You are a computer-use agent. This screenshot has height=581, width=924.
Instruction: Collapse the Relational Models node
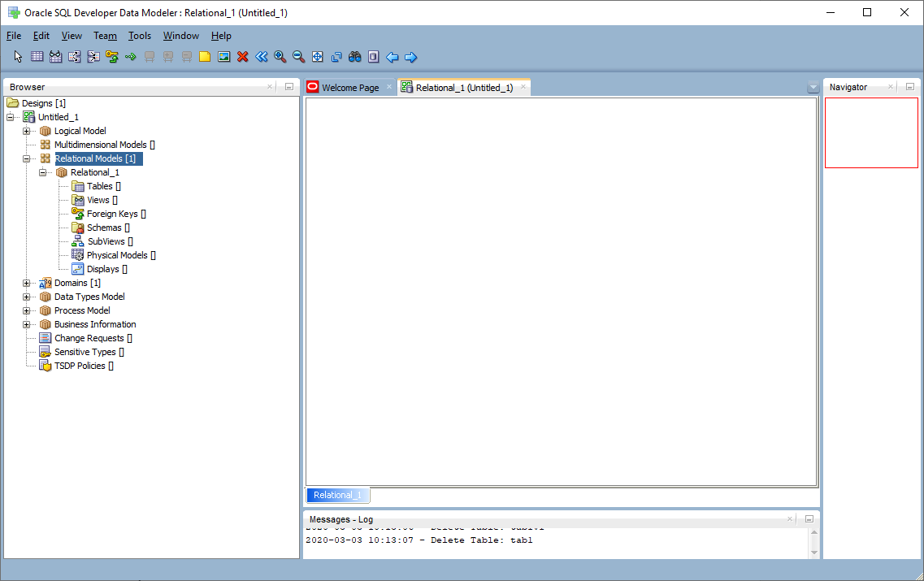pyautogui.click(x=27, y=158)
